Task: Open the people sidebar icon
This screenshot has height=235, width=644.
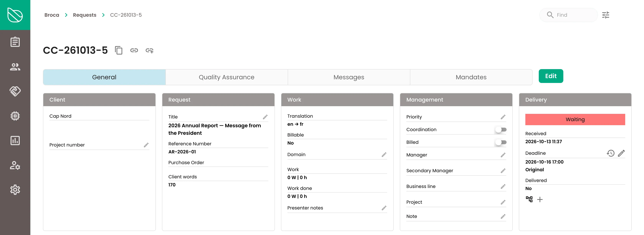Action: click(x=15, y=67)
